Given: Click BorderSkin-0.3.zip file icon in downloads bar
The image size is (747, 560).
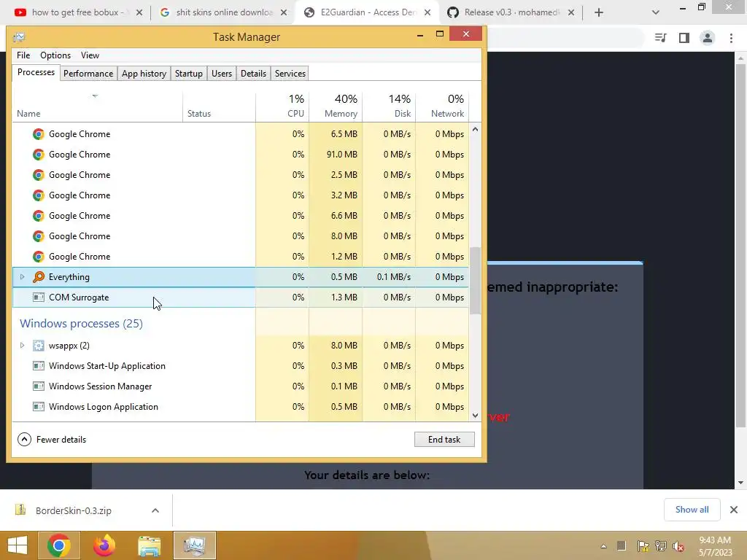Looking at the screenshot, I should [20, 510].
